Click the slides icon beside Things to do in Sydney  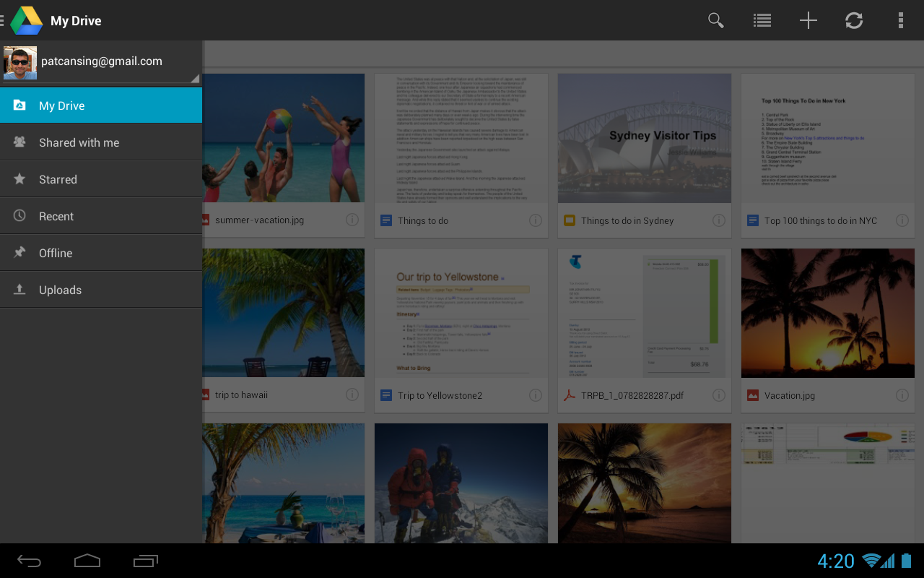point(570,220)
